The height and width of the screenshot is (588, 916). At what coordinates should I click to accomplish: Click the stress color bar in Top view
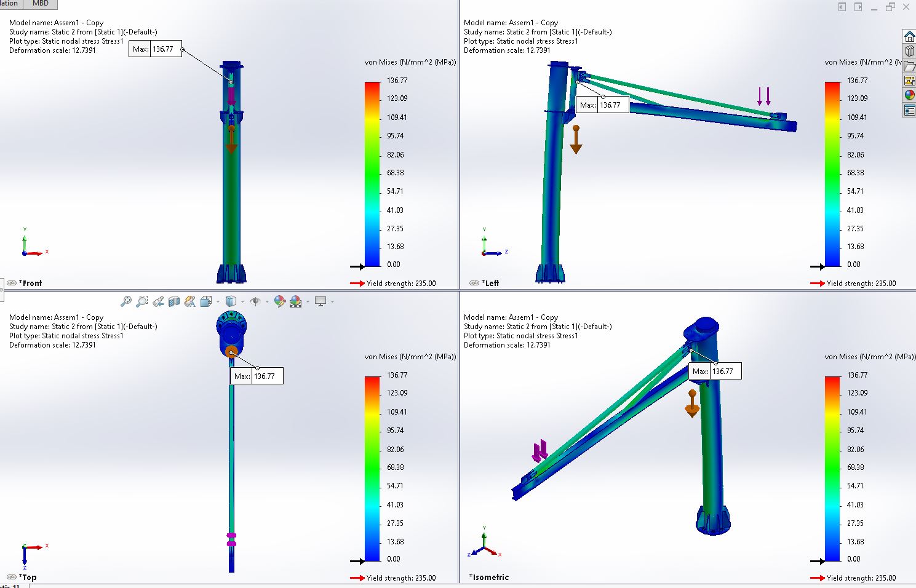pos(373,469)
